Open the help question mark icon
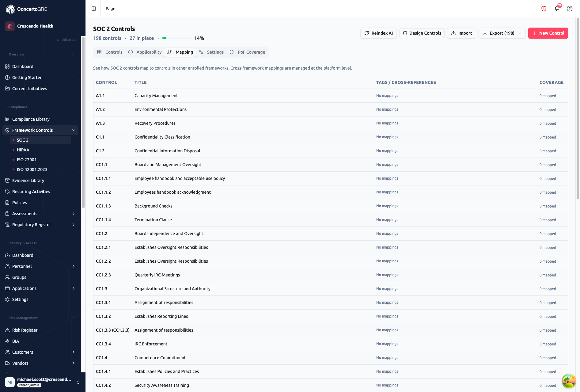 pyautogui.click(x=570, y=9)
